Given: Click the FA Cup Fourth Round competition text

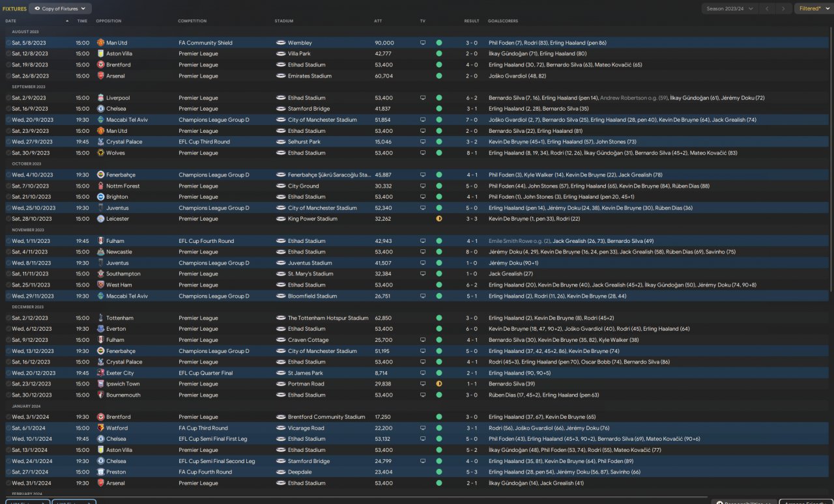Looking at the screenshot, I should tap(205, 472).
